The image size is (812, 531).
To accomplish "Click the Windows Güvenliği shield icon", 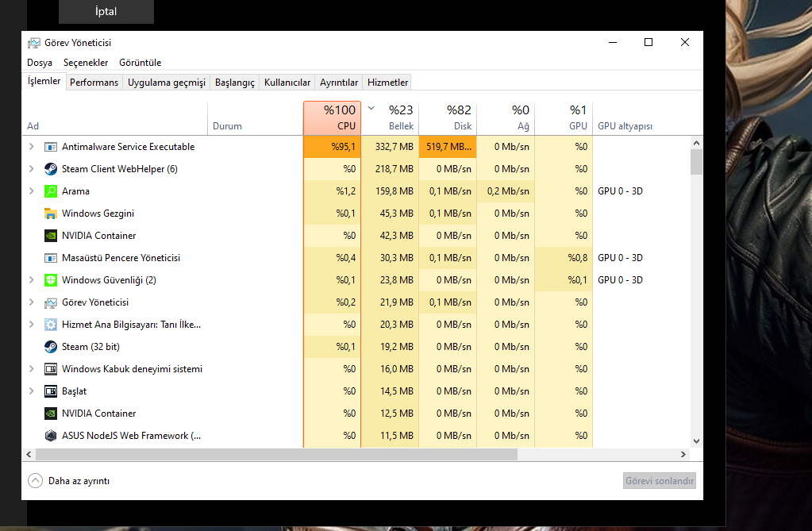I will tap(50, 280).
